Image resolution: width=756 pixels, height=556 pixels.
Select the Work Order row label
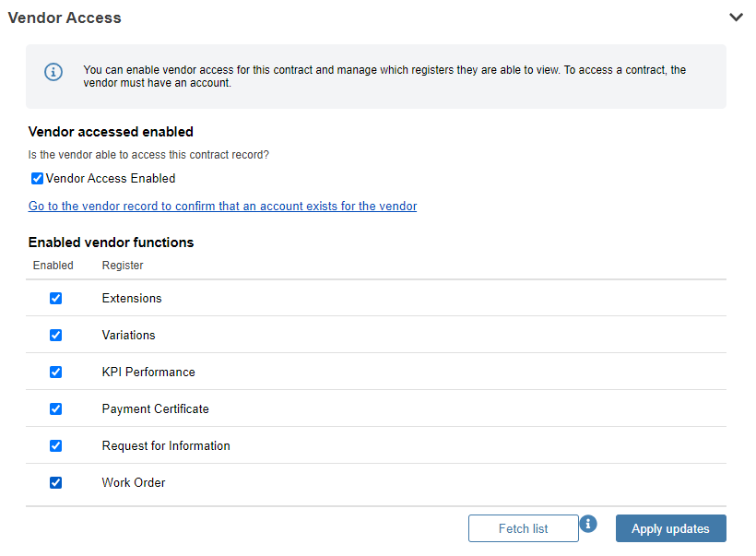pyautogui.click(x=134, y=483)
